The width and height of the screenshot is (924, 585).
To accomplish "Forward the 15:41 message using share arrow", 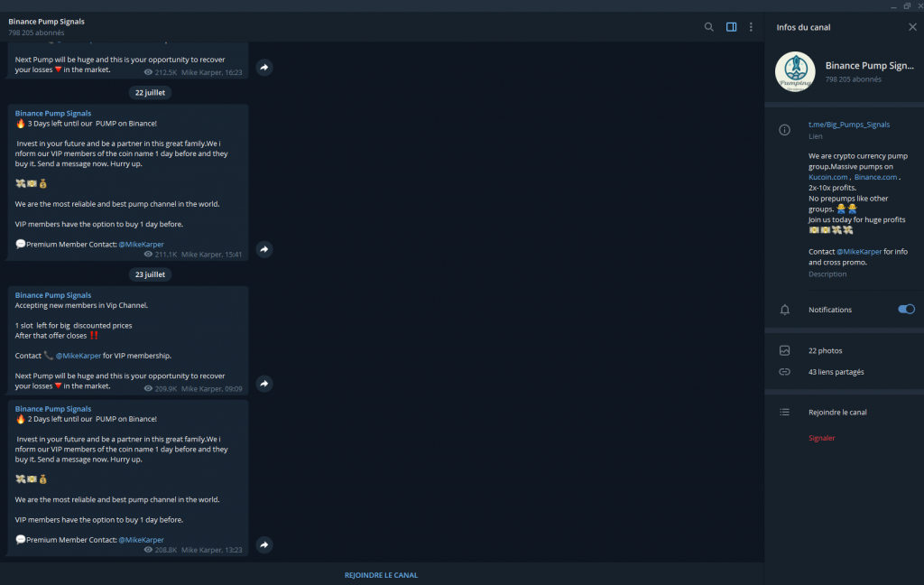I will (x=264, y=249).
